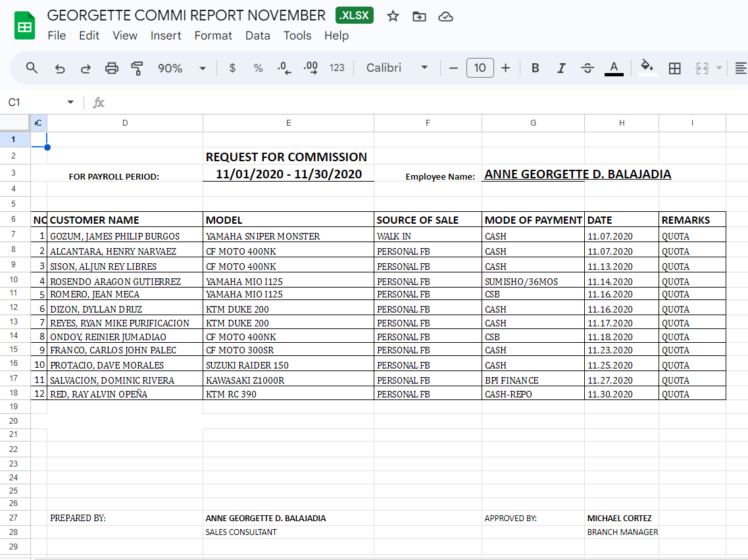Select the GOZUM, JAMES PHILIP BURGOS cell

(x=125, y=236)
